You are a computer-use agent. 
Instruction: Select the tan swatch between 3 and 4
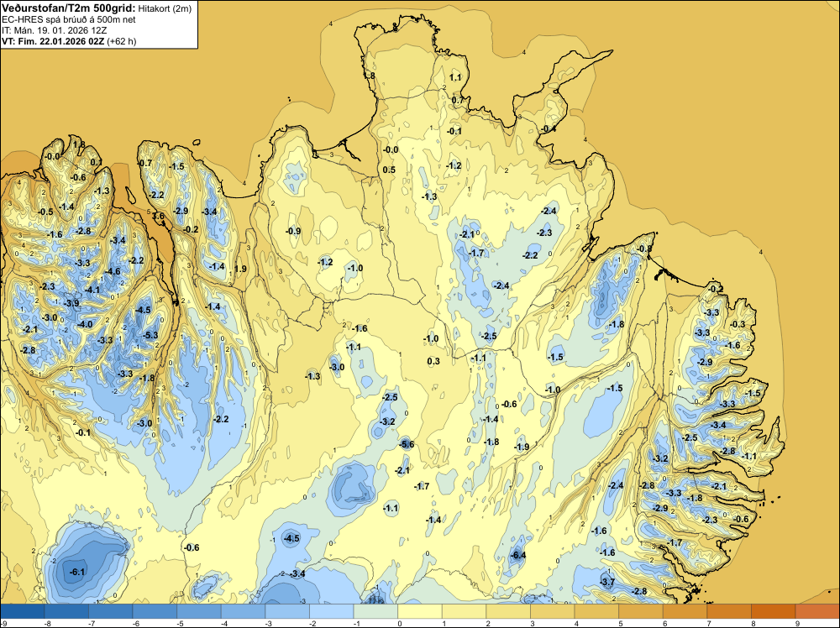553,611
